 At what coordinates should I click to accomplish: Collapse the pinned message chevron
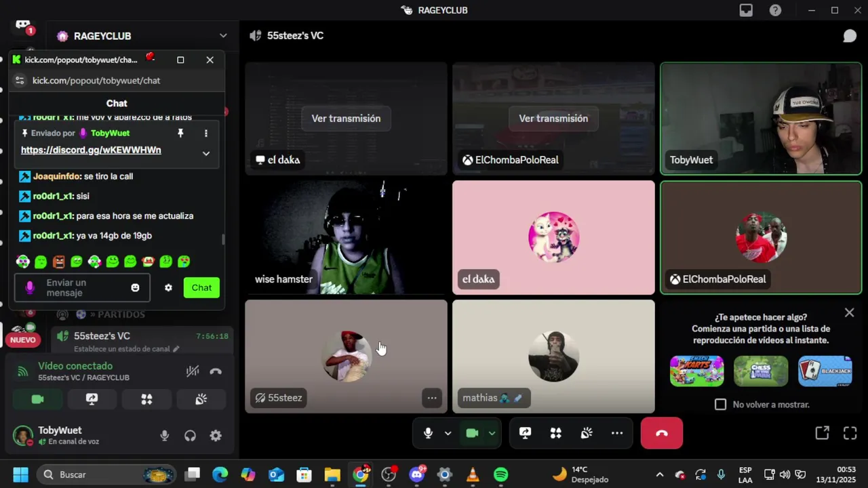pos(206,154)
